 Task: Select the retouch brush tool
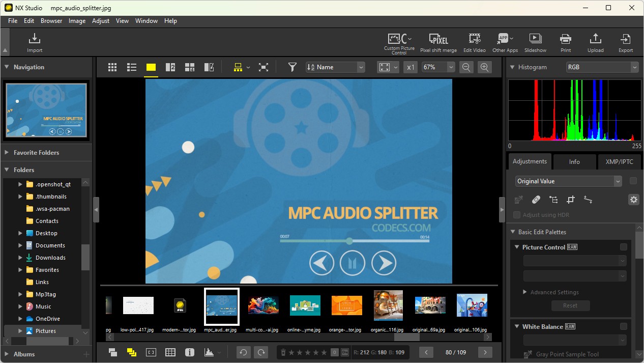point(536,200)
